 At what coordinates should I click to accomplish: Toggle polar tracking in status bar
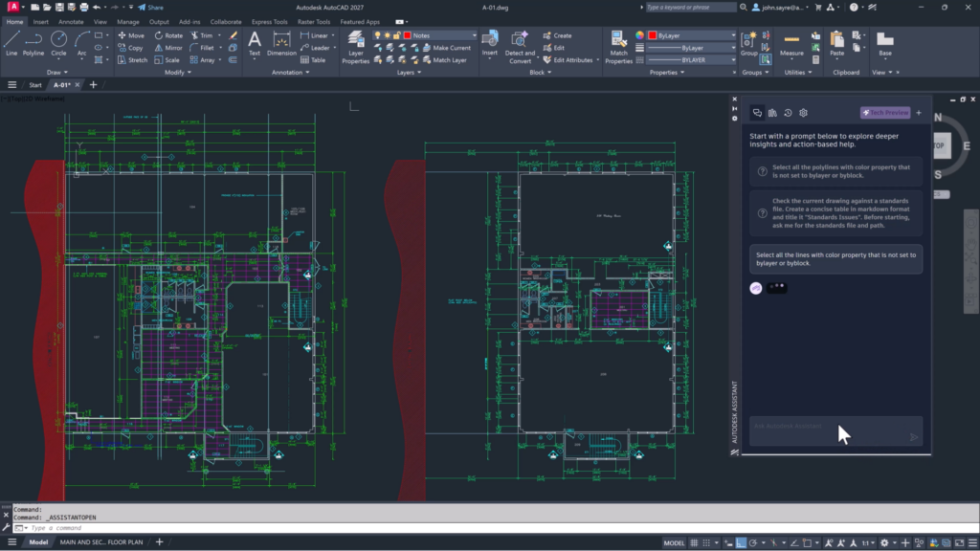tap(753, 543)
